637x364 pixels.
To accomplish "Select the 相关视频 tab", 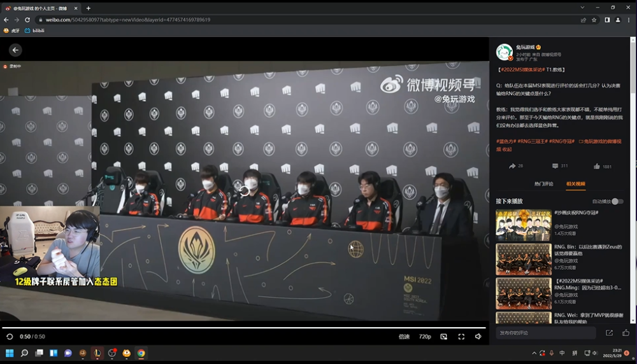I will click(576, 184).
